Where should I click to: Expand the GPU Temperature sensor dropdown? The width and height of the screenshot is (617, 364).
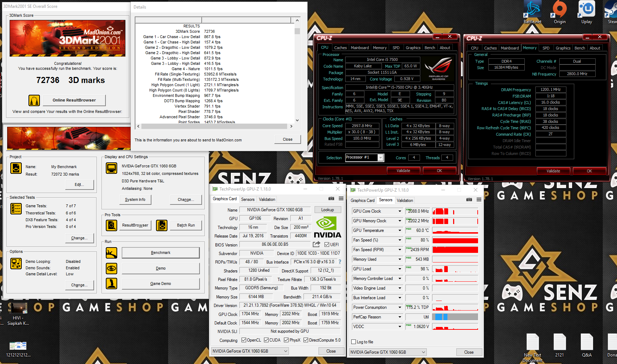[x=400, y=230]
